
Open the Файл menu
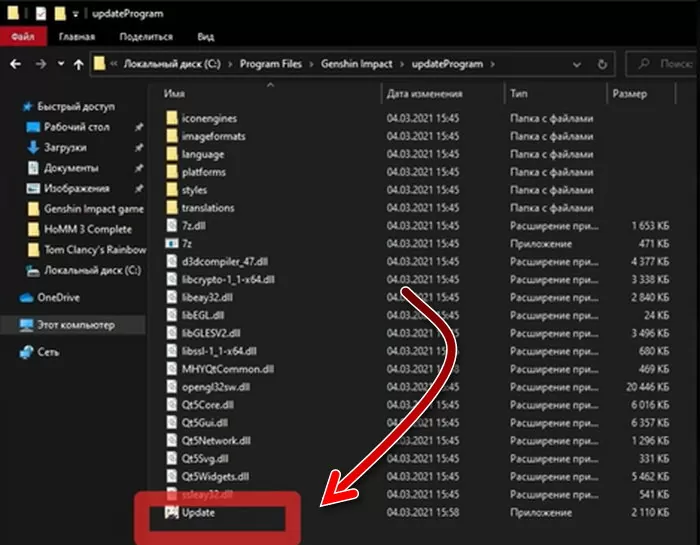click(x=20, y=37)
